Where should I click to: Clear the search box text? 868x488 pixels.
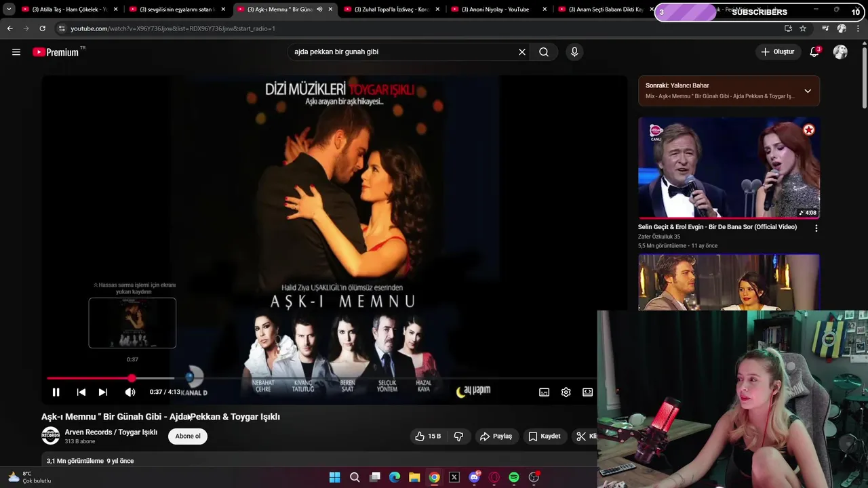522,52
